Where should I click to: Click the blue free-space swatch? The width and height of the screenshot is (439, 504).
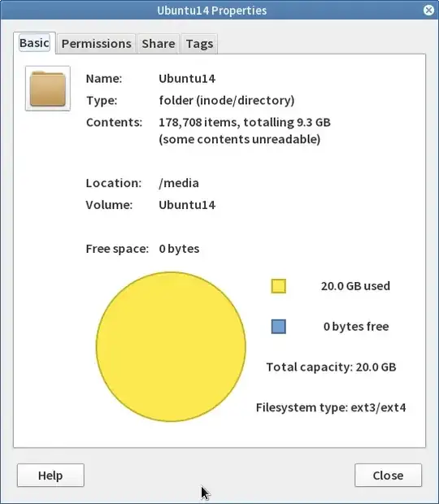pos(278,327)
